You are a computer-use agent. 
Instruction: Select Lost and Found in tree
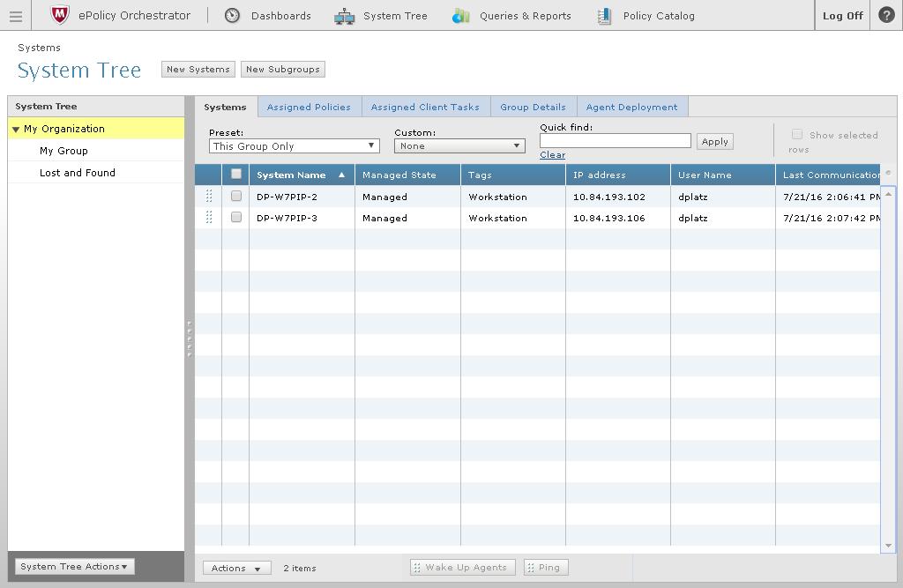click(78, 173)
